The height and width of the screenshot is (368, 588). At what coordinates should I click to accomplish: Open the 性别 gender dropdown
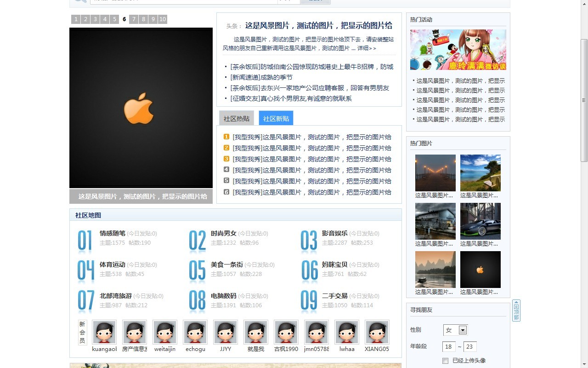(463, 330)
